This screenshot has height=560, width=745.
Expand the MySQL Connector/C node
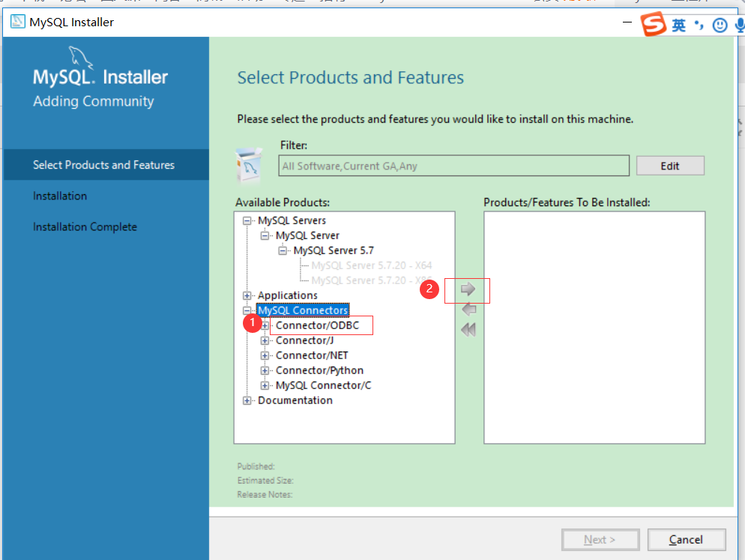coord(265,385)
